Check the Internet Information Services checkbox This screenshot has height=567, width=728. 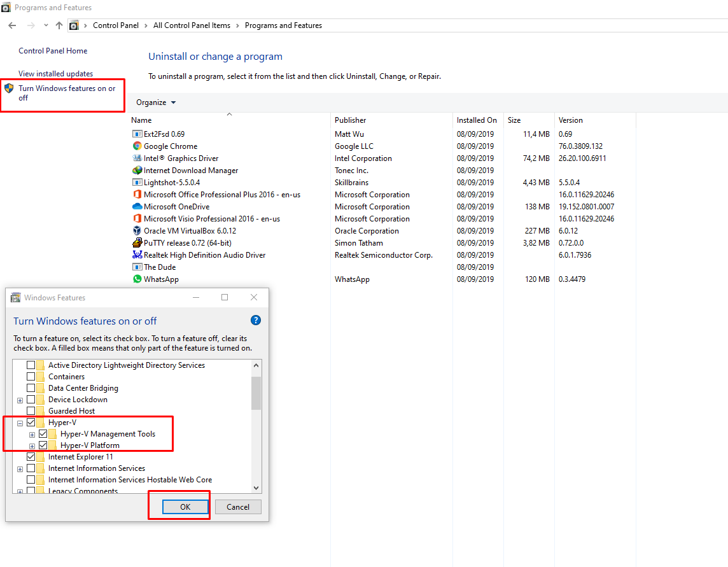point(31,468)
